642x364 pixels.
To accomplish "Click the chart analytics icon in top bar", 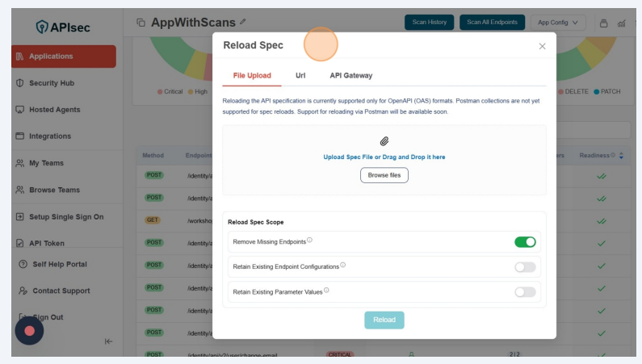I will click(x=622, y=23).
